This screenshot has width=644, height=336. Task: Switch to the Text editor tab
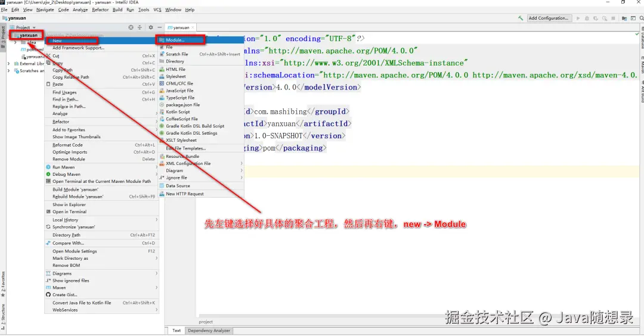[177, 331]
